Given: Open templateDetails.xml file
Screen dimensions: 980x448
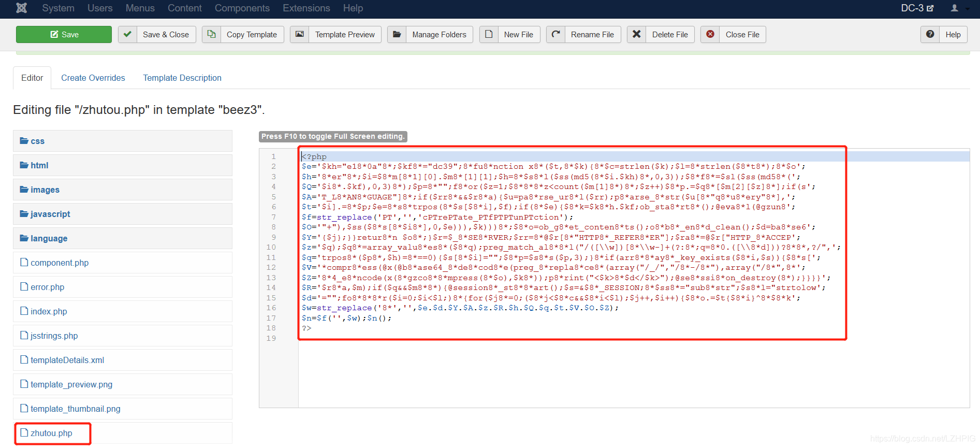Looking at the screenshot, I should [x=123, y=360].
